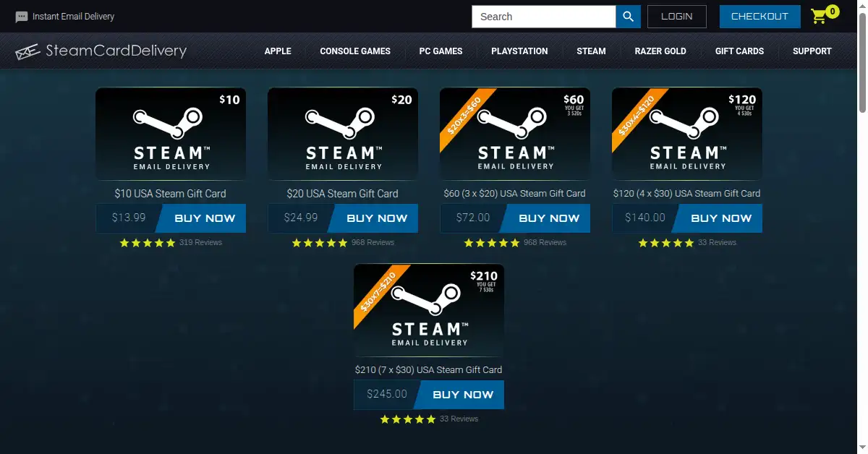This screenshot has height=454, width=868.
Task: Click the LOGIN button
Action: pos(677,17)
